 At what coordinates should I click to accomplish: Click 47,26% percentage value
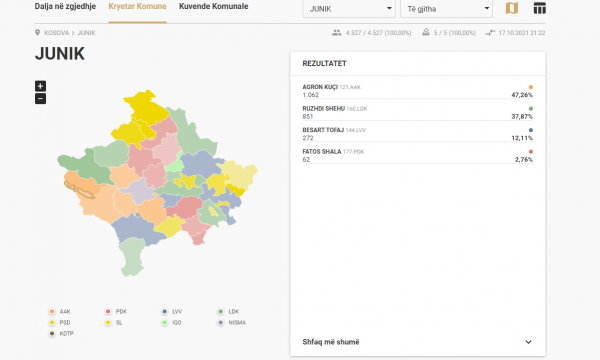(x=522, y=95)
